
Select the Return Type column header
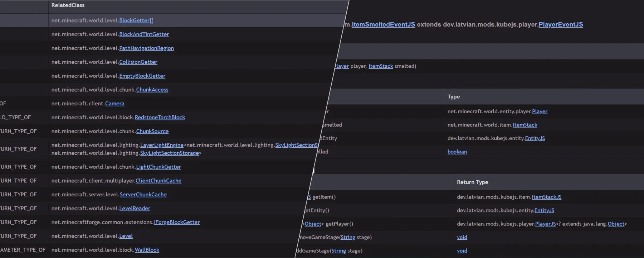pos(472,182)
